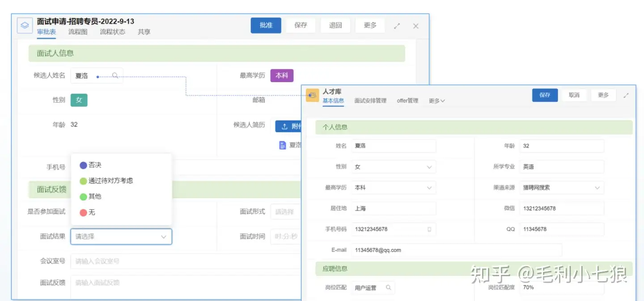644x301 pixels.
Task: Click the purple 本科 education tag
Action: [282, 76]
